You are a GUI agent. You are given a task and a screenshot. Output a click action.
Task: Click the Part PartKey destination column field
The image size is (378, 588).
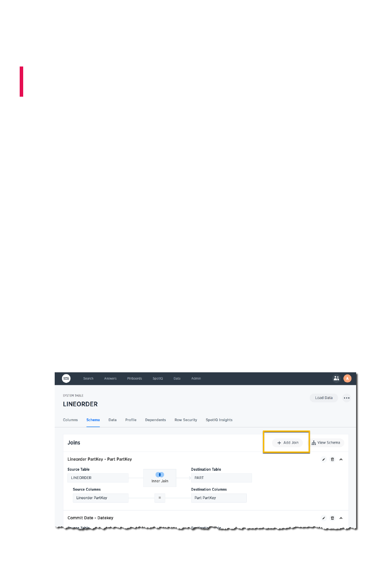[x=219, y=498]
